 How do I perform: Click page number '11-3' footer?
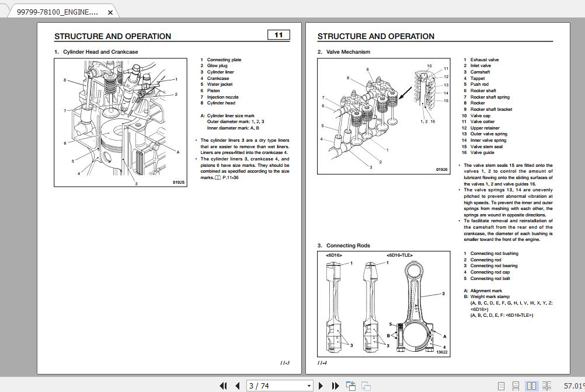[x=285, y=363]
